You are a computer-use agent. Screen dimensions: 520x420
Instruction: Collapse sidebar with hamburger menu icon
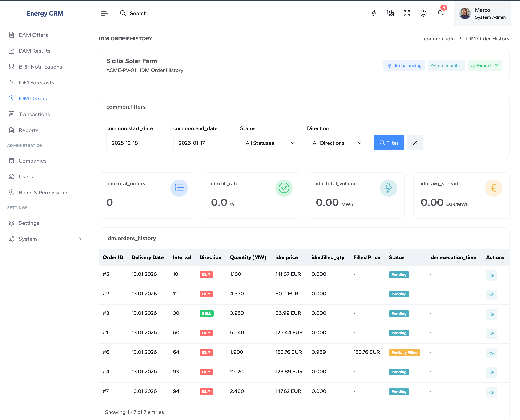coord(104,13)
